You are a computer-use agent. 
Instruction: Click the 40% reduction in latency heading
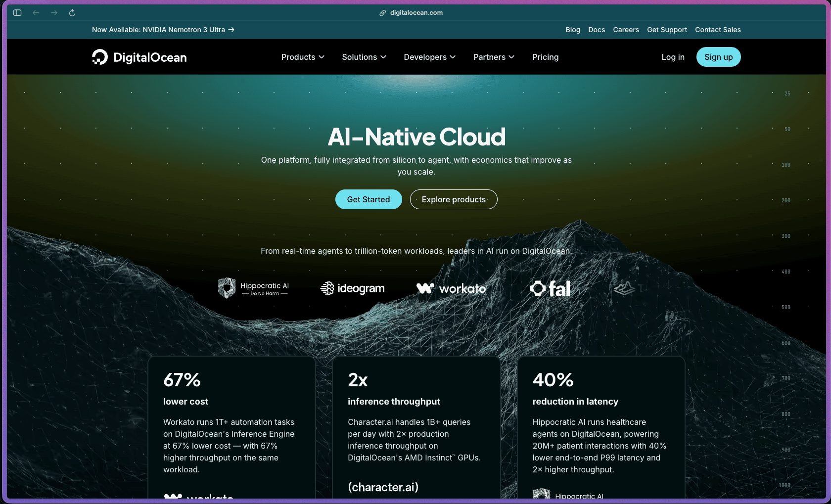[575, 389]
